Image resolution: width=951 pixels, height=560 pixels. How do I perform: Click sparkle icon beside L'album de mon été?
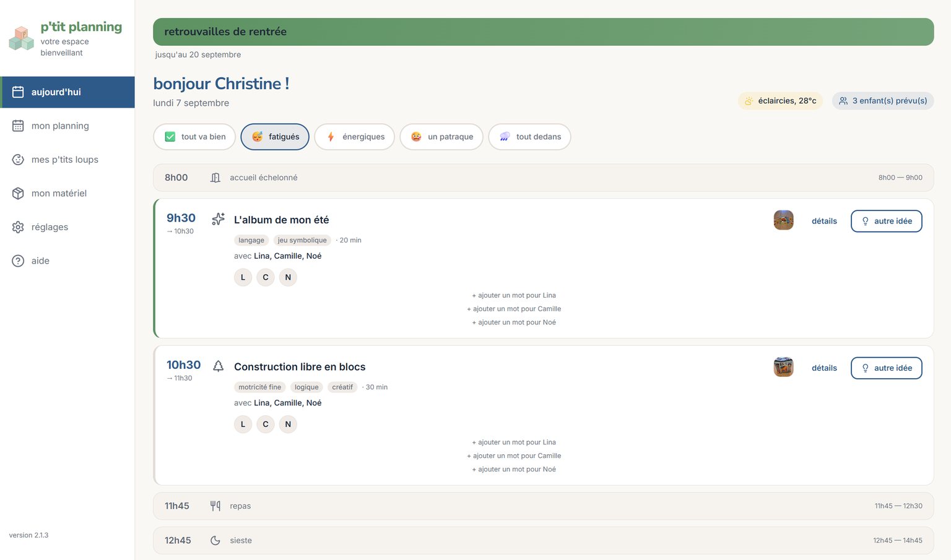tap(218, 219)
